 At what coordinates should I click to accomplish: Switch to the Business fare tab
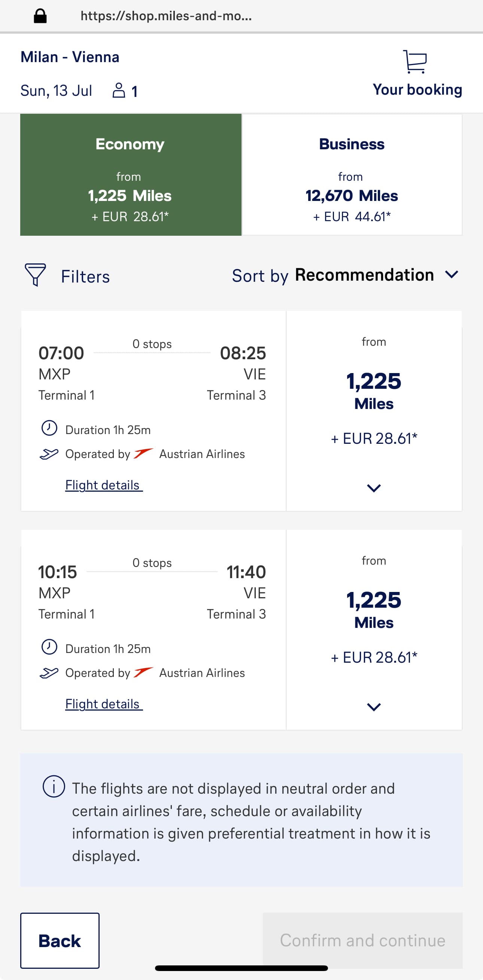click(352, 175)
